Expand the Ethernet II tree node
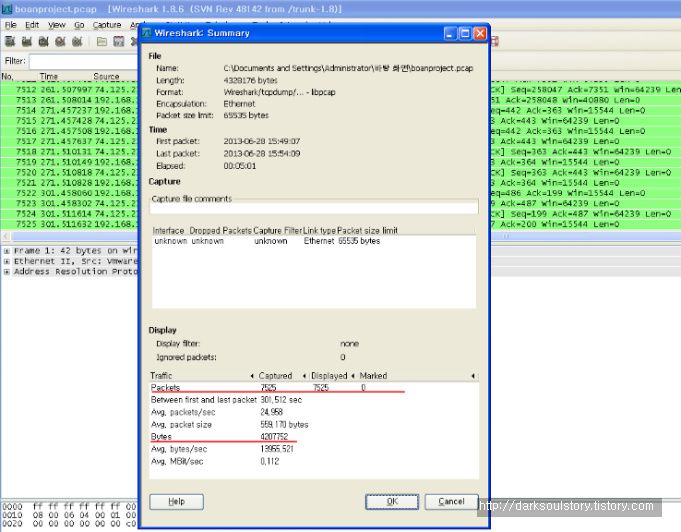 pos(7,261)
